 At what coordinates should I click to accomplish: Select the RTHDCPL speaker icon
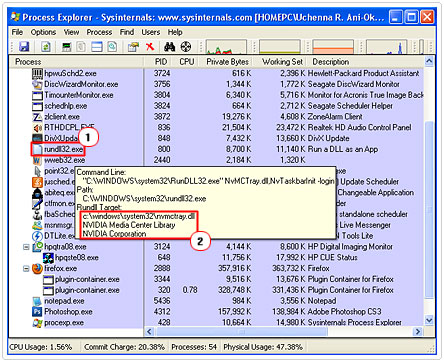[37, 128]
